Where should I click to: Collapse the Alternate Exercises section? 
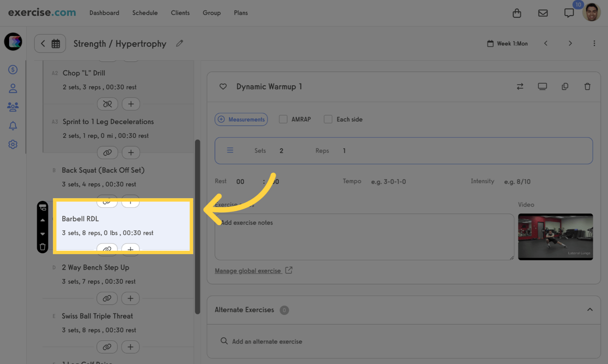(589, 310)
